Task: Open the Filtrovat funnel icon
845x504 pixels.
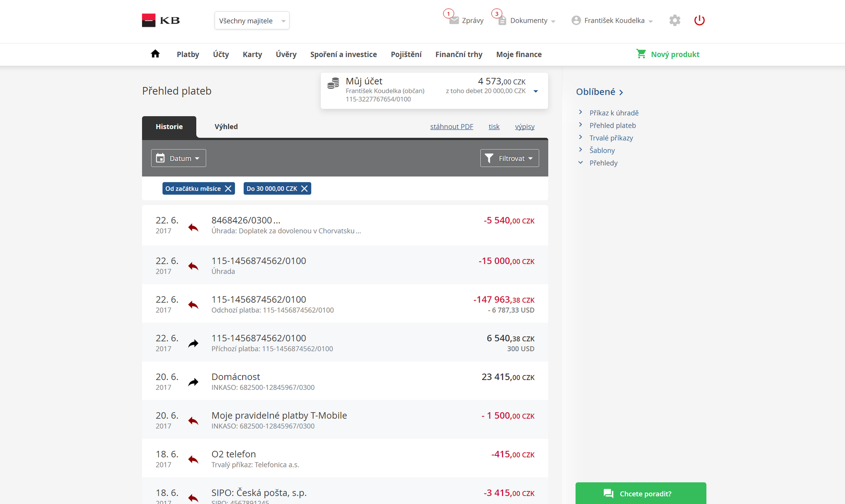Action: pos(489,158)
